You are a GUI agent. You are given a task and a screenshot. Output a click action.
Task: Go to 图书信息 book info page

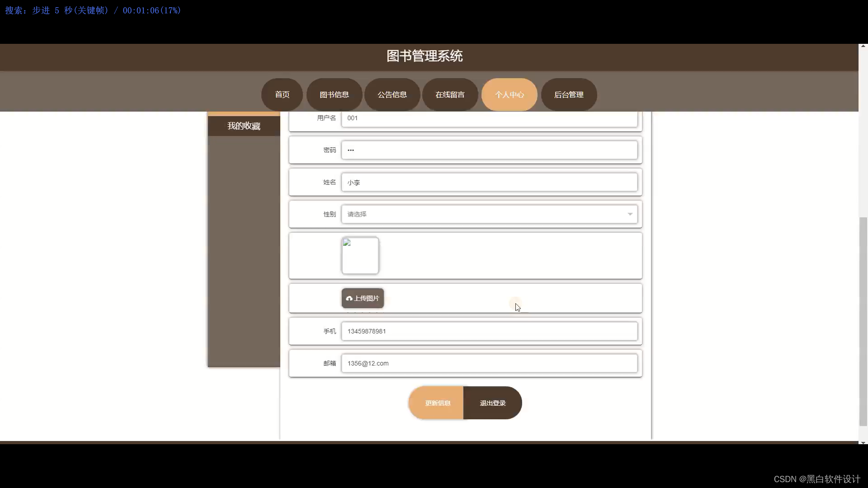click(x=334, y=94)
